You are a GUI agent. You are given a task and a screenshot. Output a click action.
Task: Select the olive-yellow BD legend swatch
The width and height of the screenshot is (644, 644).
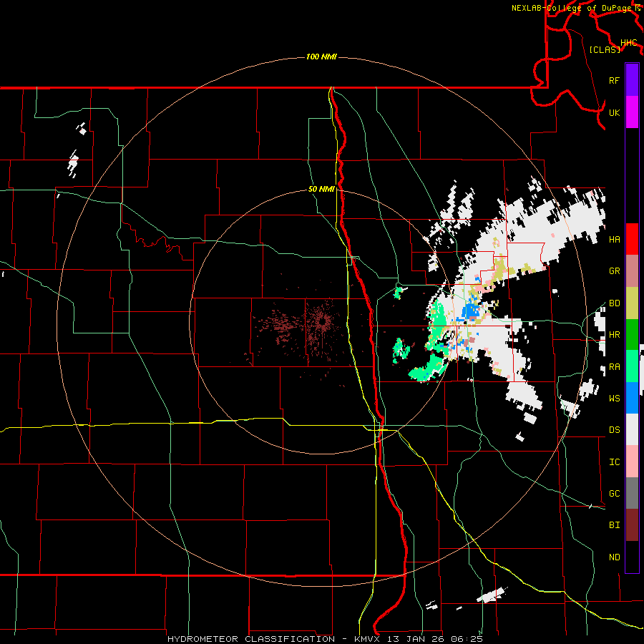[632, 303]
